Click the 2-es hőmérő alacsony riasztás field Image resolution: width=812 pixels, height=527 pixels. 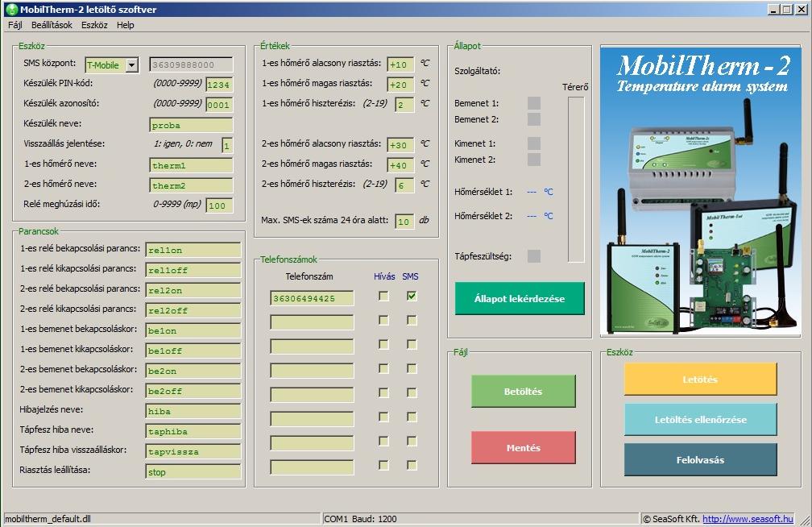pyautogui.click(x=400, y=146)
